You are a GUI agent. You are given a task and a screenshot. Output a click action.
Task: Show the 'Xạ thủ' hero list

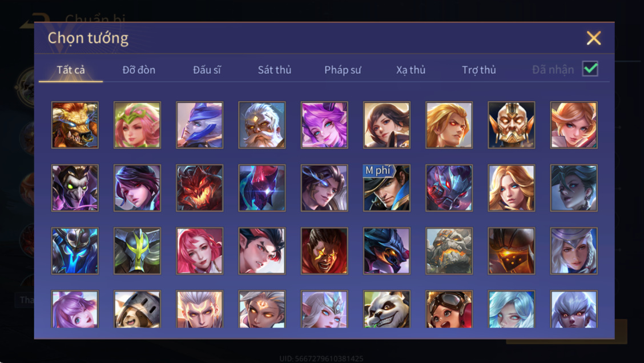410,70
